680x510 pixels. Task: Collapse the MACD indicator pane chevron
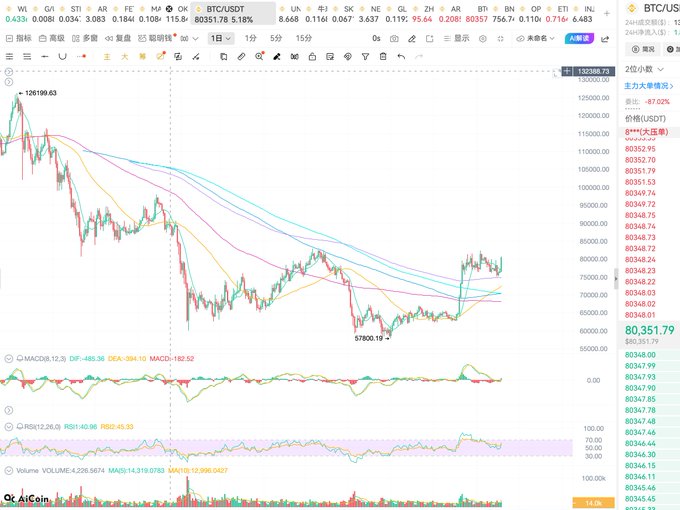[8, 359]
